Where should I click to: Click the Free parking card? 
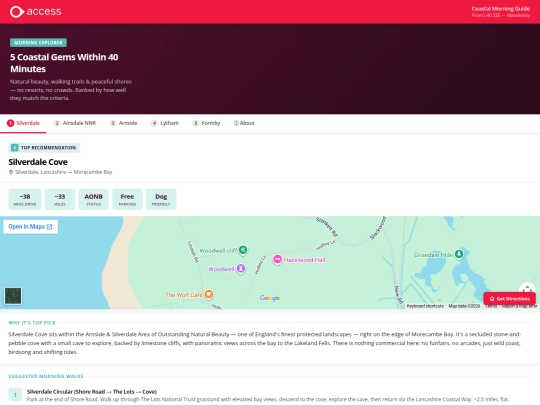point(127,199)
